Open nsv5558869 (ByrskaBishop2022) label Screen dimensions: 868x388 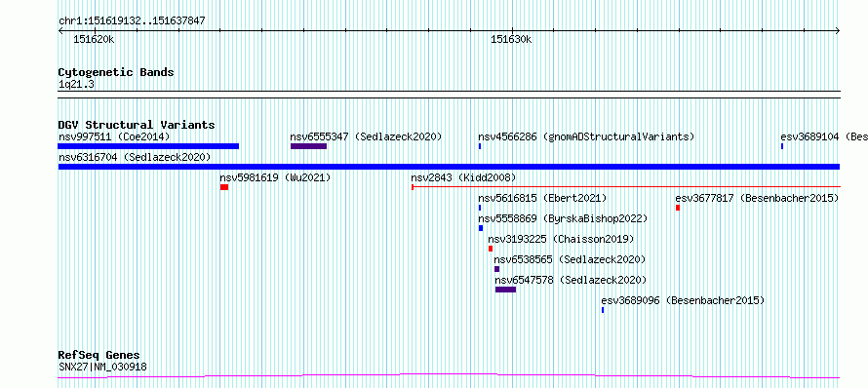pos(563,218)
